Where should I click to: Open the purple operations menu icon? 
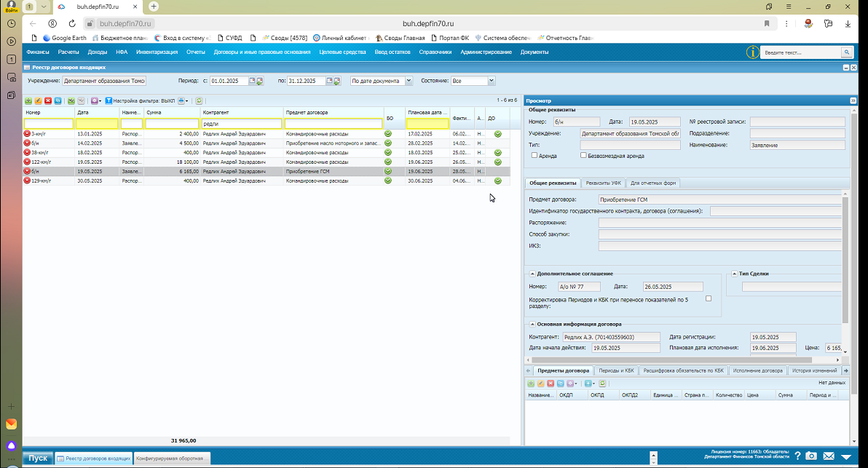(96, 100)
